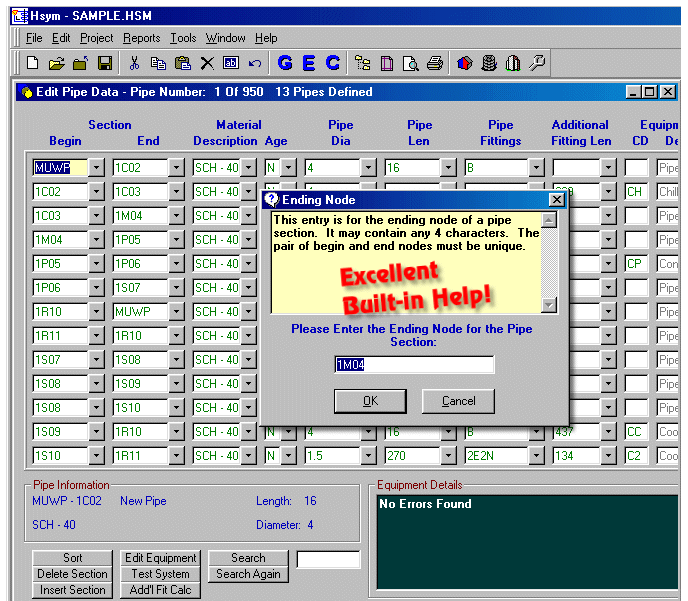Click the Search Again button

pyautogui.click(x=248, y=574)
